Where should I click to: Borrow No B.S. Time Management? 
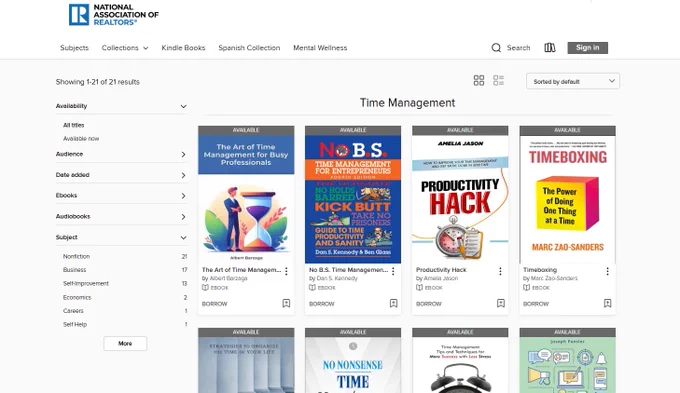[x=321, y=304]
